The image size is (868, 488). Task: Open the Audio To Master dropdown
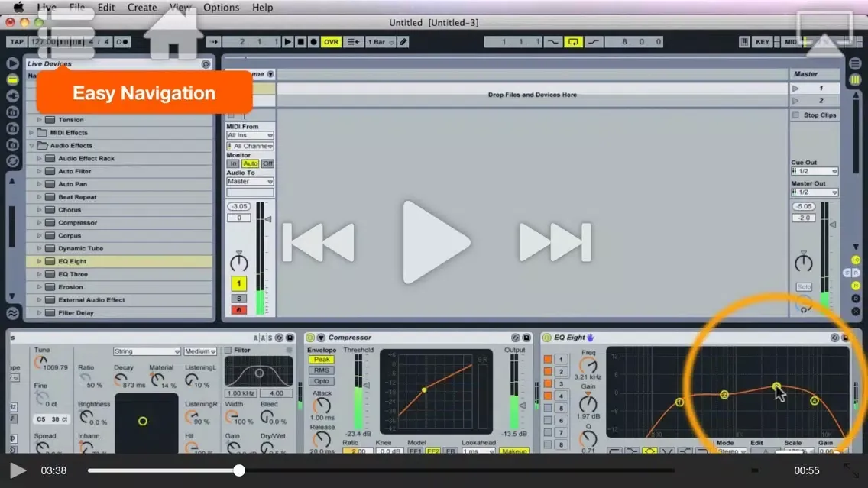tap(250, 182)
